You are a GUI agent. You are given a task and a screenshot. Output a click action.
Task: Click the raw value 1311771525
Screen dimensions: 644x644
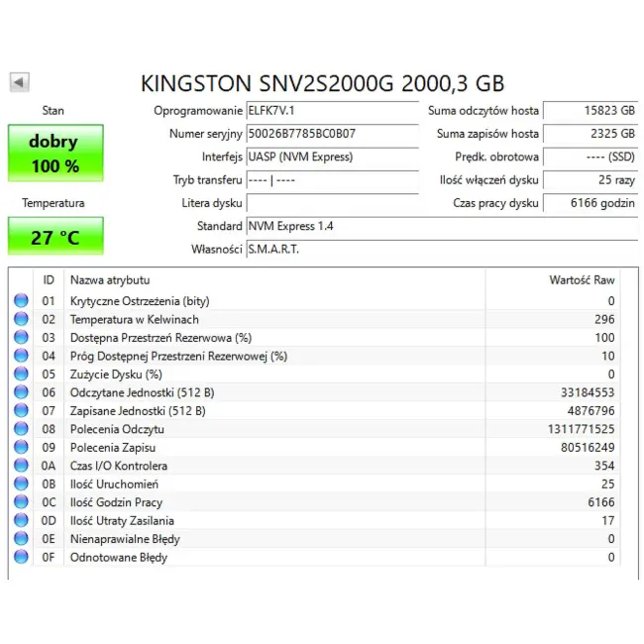click(582, 429)
